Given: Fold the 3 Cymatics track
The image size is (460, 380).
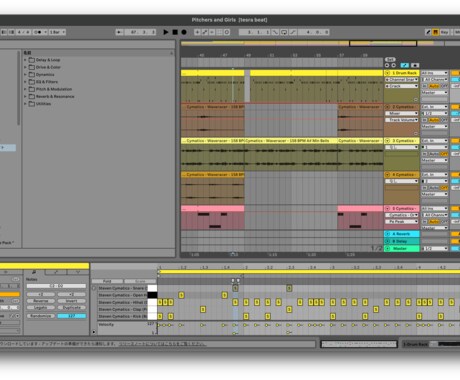Looking at the screenshot, I should (388, 141).
